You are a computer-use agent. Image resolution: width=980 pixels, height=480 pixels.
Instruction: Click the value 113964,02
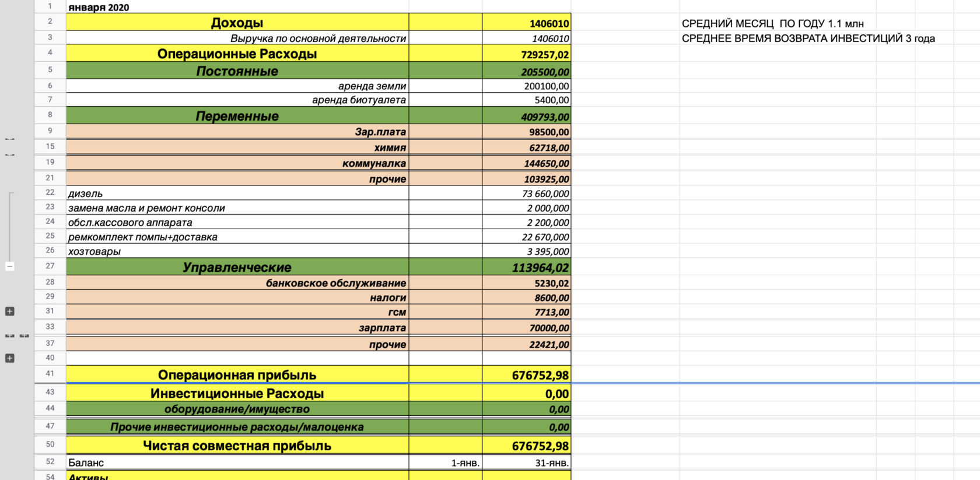pyautogui.click(x=527, y=268)
